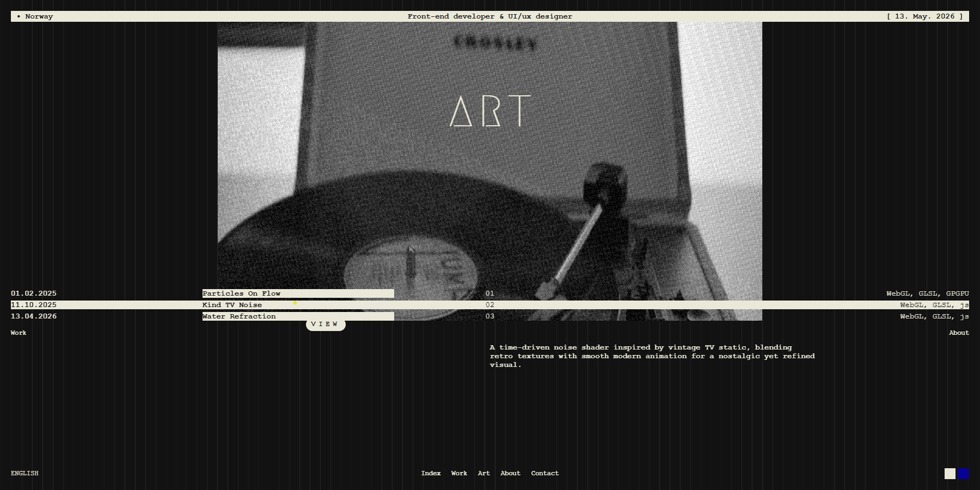
Task: Click the ART logo over the image
Action: (490, 111)
